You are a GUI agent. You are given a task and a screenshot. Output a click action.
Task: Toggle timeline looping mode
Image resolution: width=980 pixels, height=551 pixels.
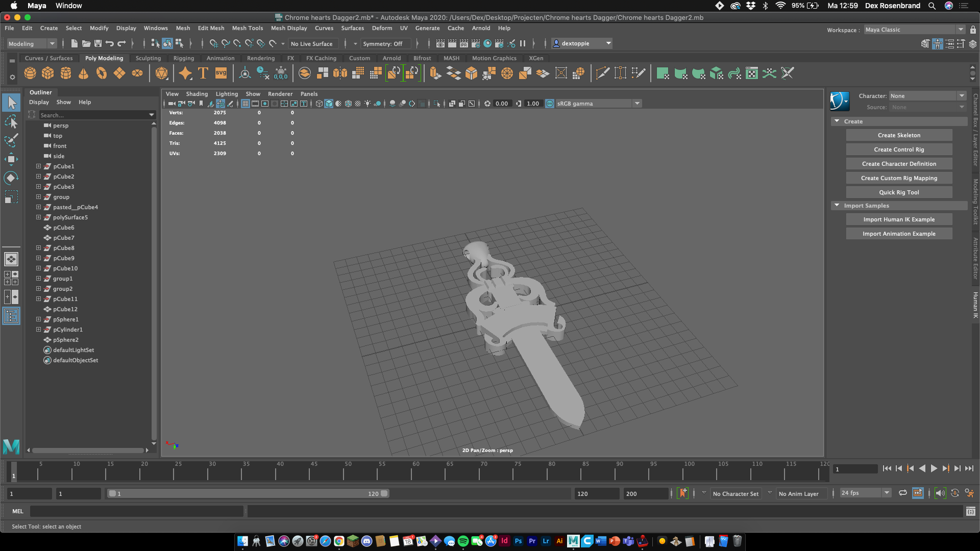[x=903, y=493]
